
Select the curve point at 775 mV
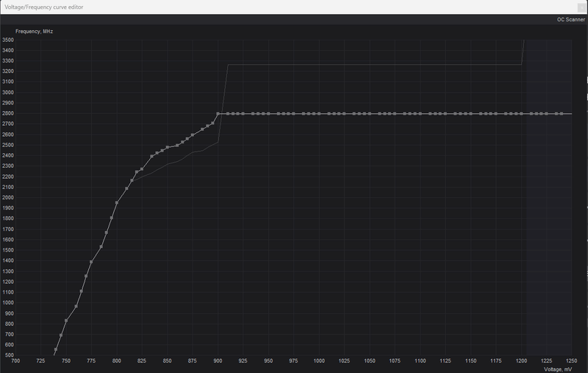click(91, 262)
